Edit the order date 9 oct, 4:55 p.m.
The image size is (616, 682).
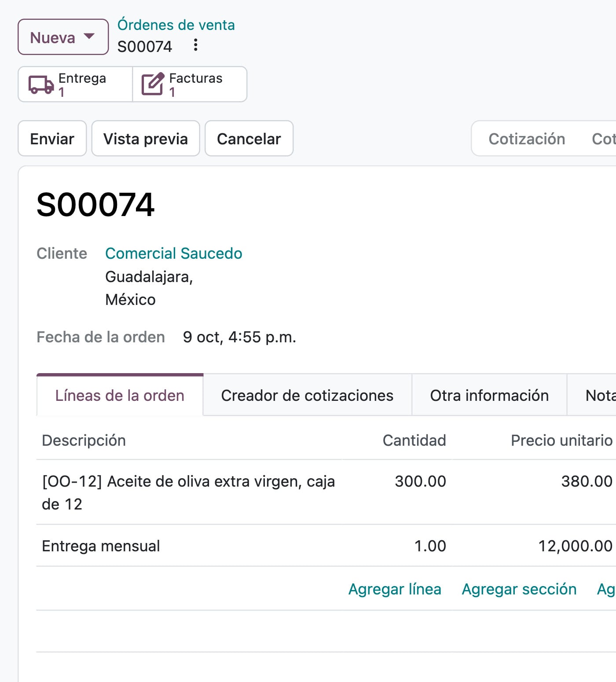(x=240, y=337)
